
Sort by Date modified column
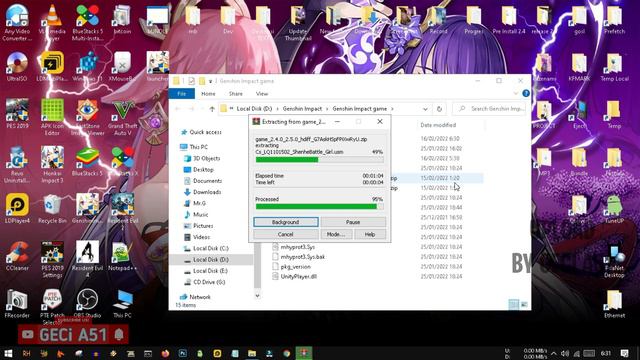point(438,125)
